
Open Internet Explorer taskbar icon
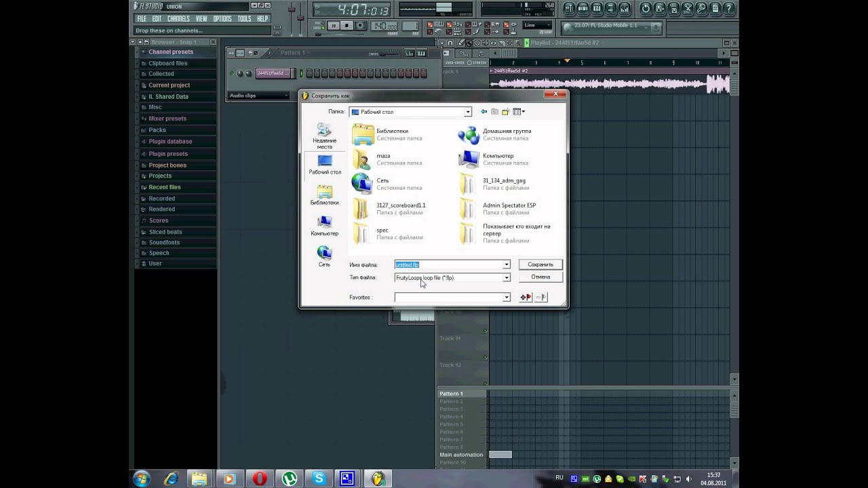point(172,479)
